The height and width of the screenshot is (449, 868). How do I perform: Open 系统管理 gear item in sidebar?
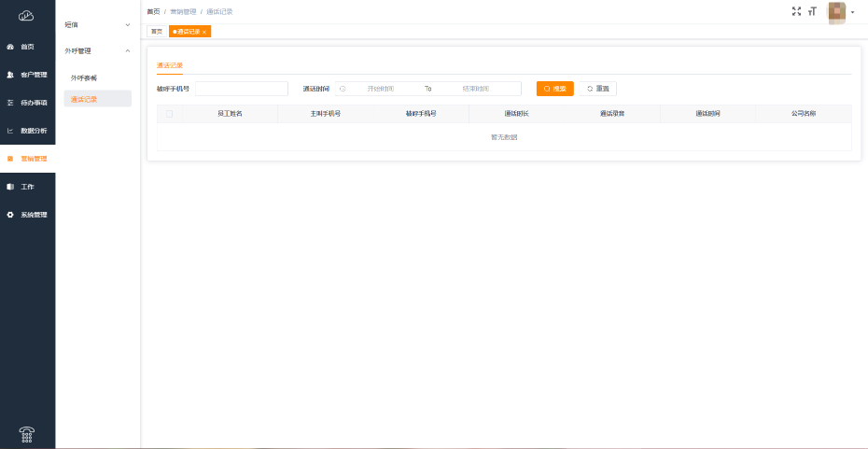[x=27, y=215]
